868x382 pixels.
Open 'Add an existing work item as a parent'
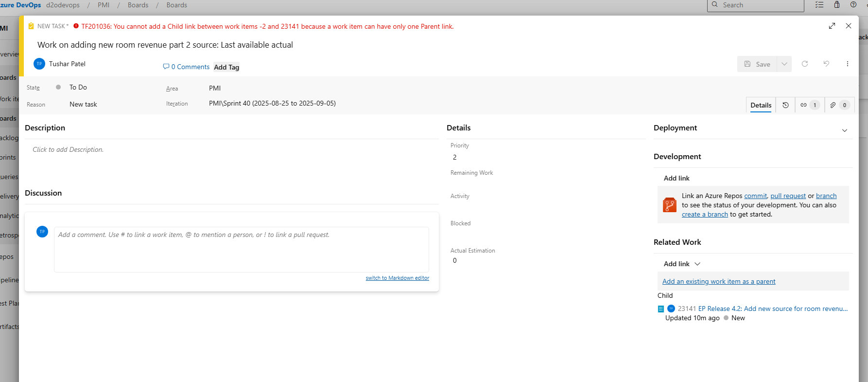point(719,281)
